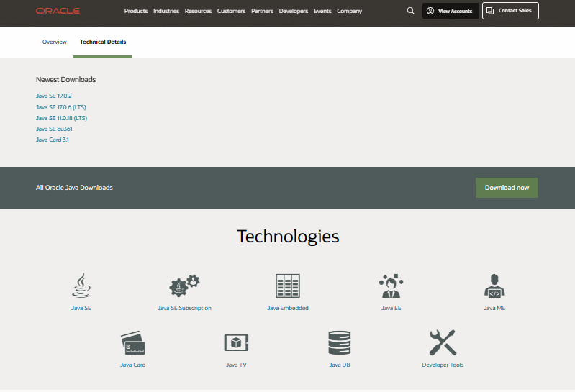Click the Java SE Subscription gears icon
Screen dimensions: 575x392
[x=184, y=286]
